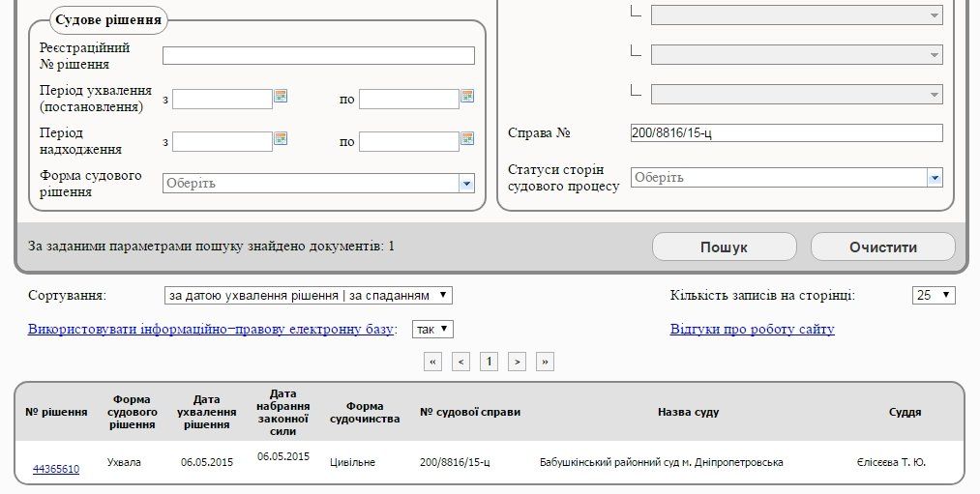The image size is (980, 494).
Task: Open the third disabled gray category dropdown
Action: coord(797,95)
